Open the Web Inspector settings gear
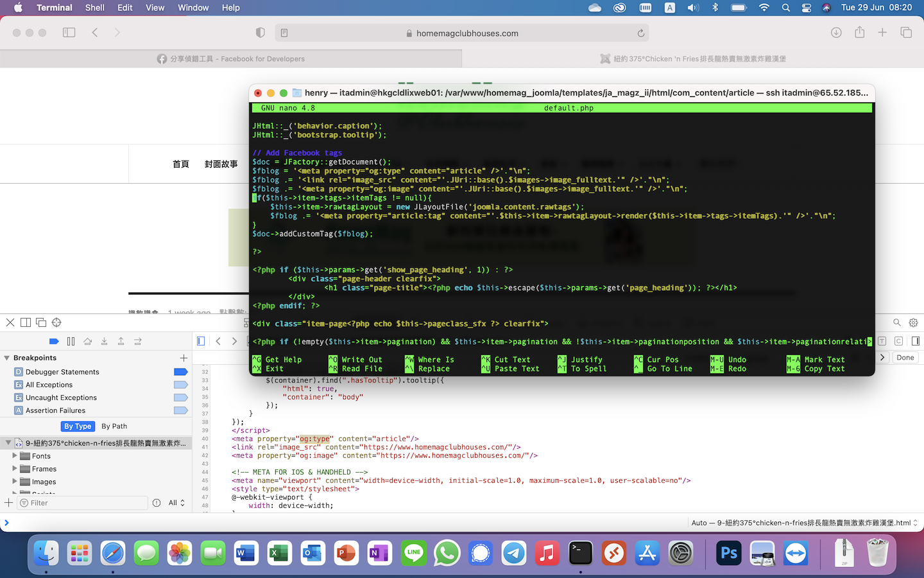The image size is (924, 578). click(913, 322)
